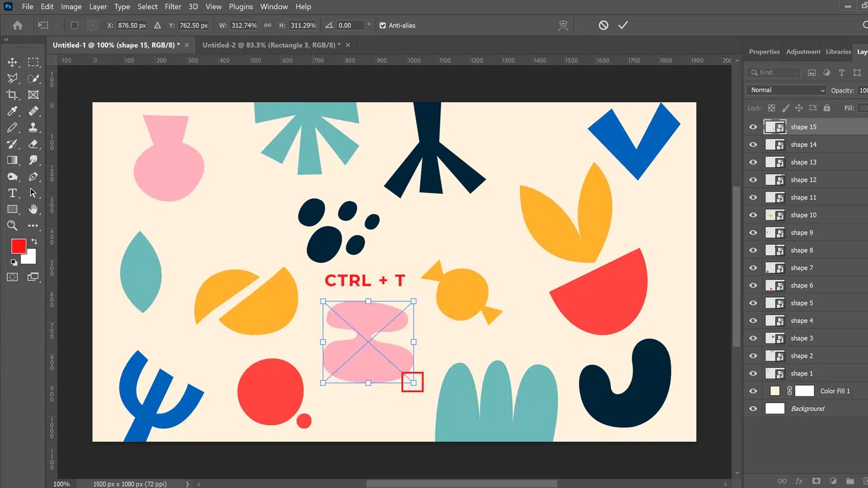Hide the Color Fill 1 layer
Viewport: 868px width, 488px height.
pos(753,391)
